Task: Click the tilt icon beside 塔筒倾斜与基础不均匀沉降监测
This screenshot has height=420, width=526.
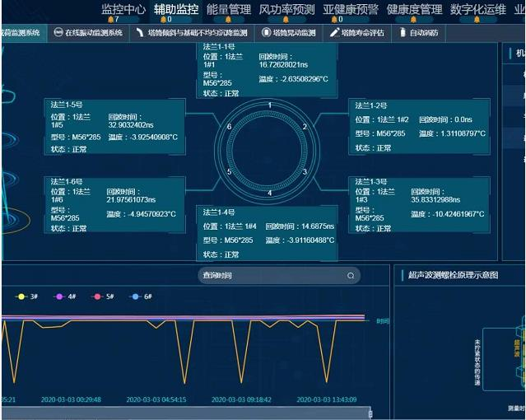Action: (140, 33)
